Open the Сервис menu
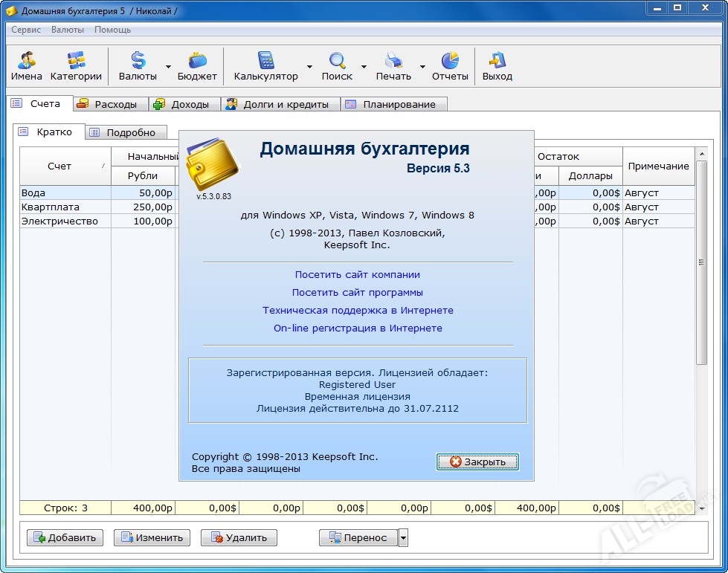Image resolution: width=728 pixels, height=573 pixels. click(x=26, y=30)
